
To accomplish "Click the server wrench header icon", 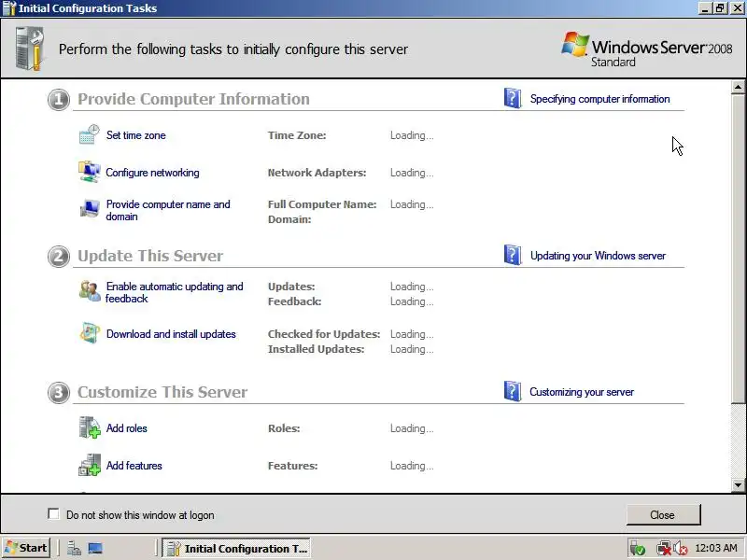I will 30,49.
